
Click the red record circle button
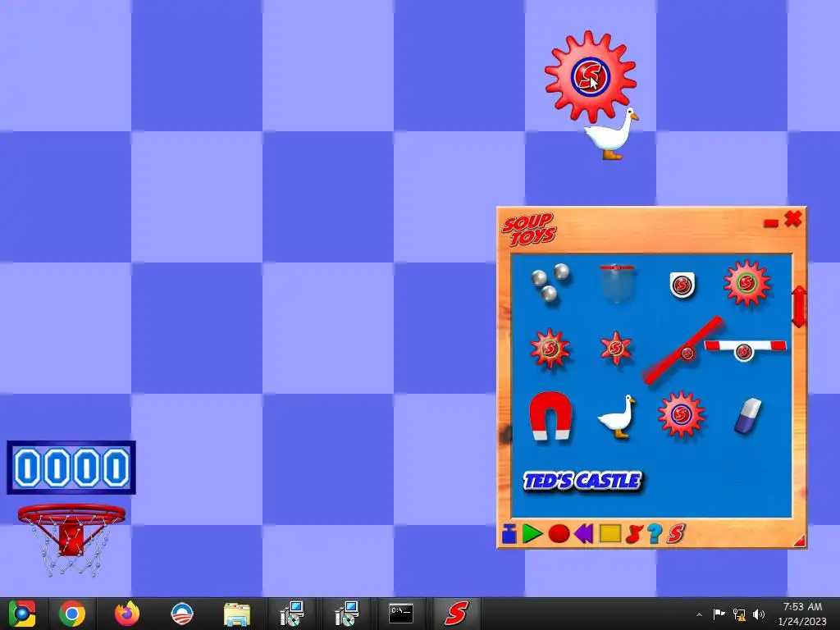(559, 533)
